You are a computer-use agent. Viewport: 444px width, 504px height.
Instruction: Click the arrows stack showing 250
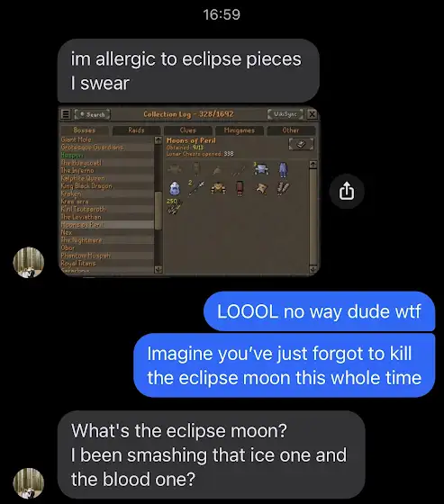tap(174, 207)
